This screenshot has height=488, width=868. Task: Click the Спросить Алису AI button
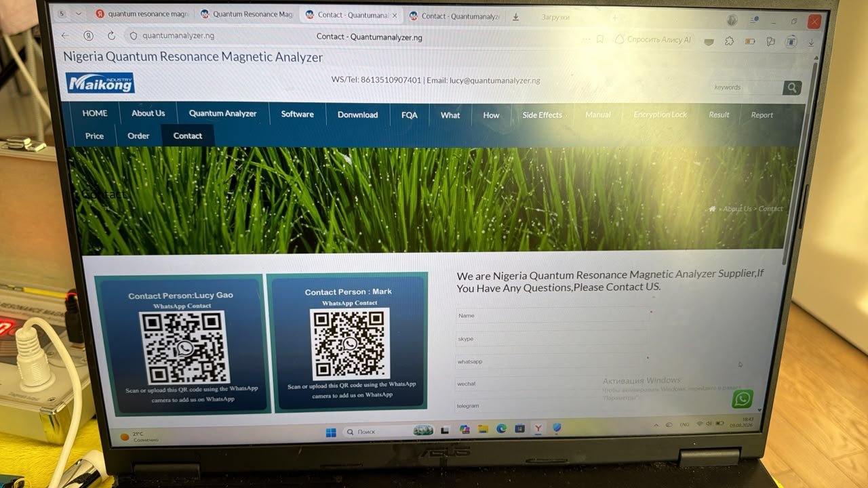point(652,40)
